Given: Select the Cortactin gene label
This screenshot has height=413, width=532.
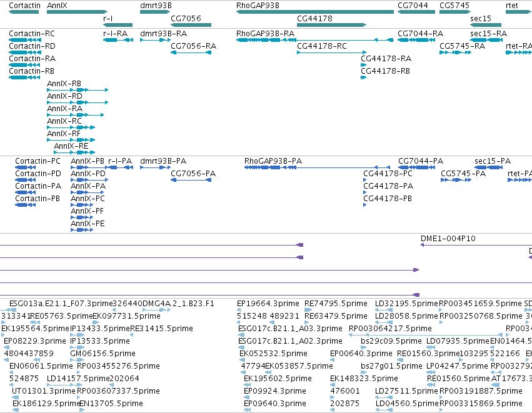Looking at the screenshot, I should 24,6.
